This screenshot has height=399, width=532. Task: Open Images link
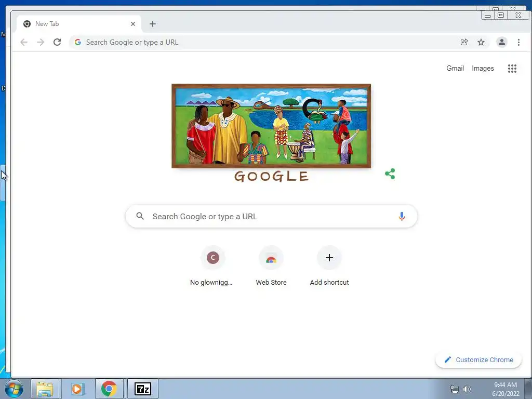coord(483,68)
